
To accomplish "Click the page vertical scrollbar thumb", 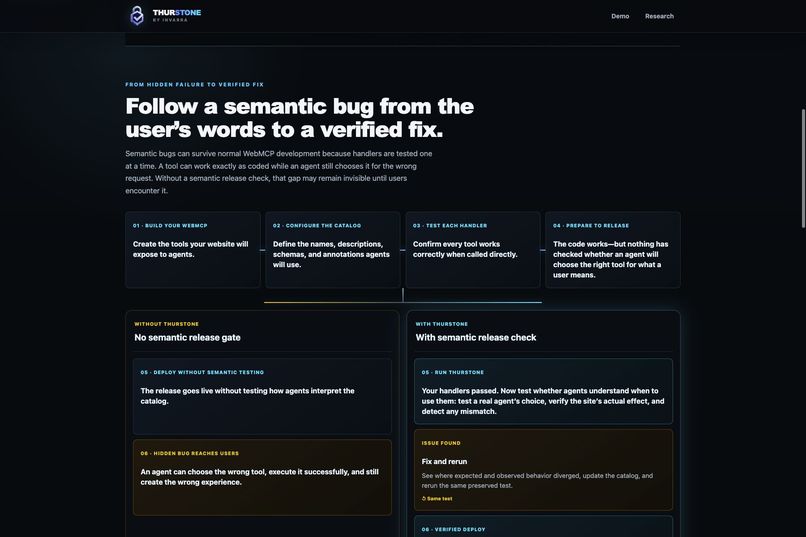I will (x=803, y=168).
